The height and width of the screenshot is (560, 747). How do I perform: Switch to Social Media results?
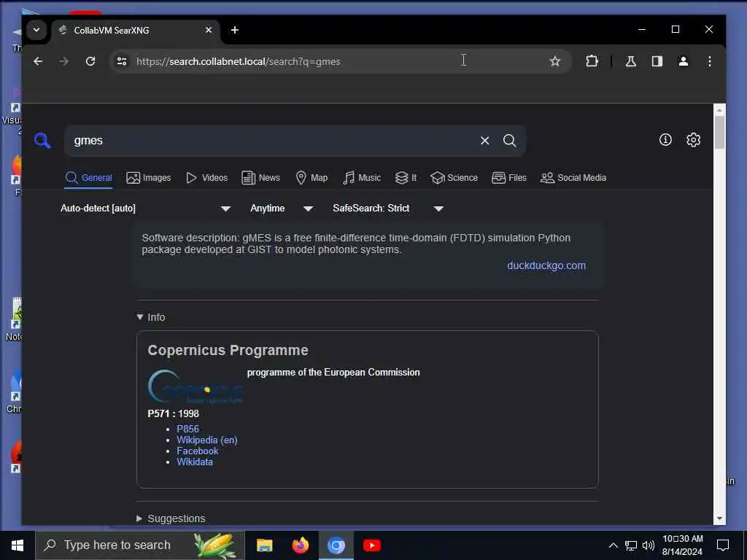[573, 178]
